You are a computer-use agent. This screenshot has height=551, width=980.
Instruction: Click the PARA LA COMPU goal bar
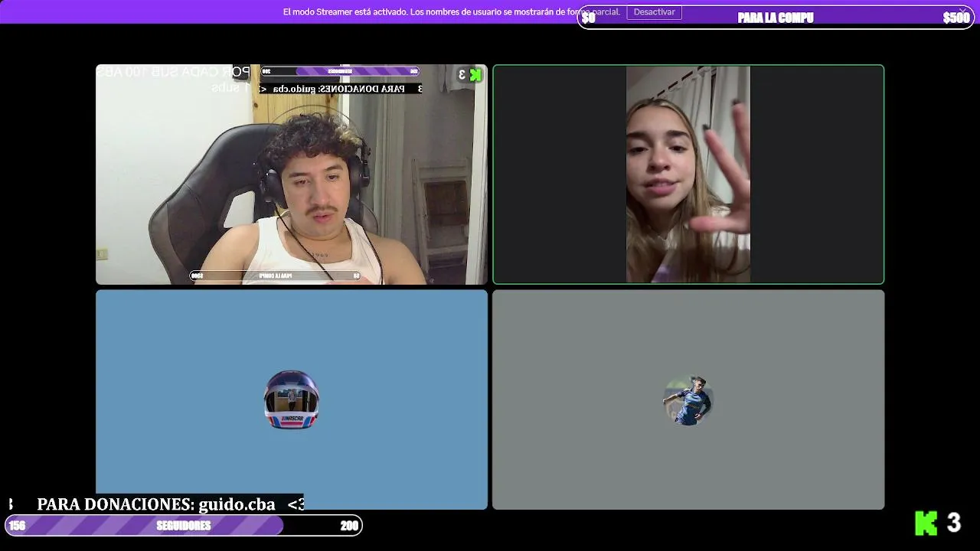pos(776,18)
